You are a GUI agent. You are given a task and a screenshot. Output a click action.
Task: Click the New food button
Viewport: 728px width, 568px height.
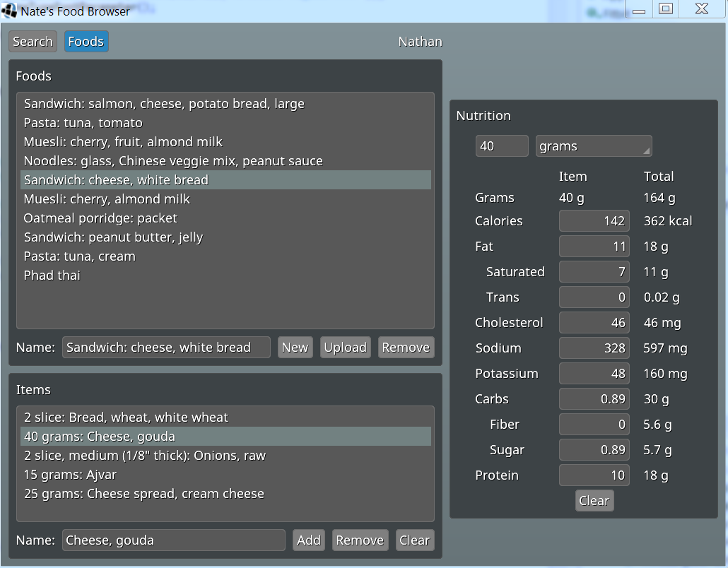click(x=295, y=348)
